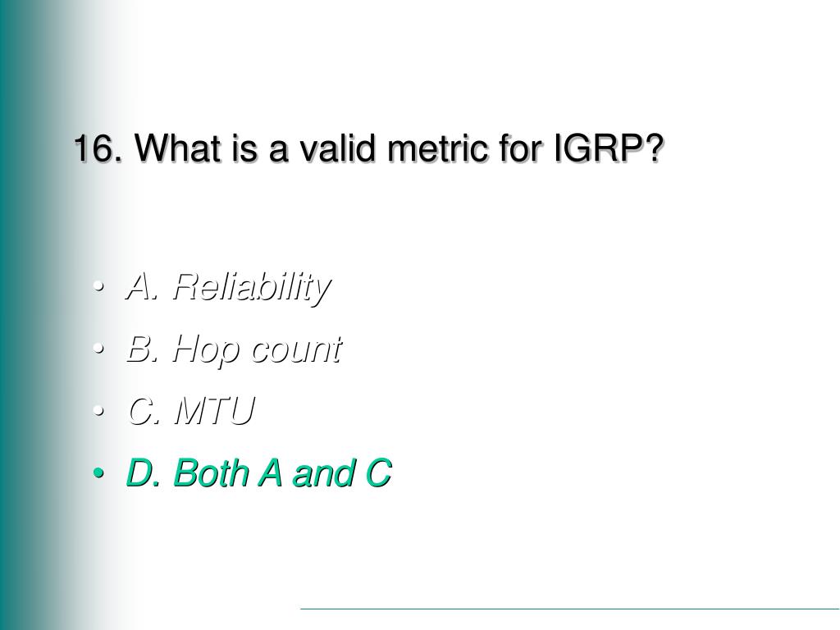Click the word IGRP? in the title
This screenshot has width=840, height=630.
(609, 148)
